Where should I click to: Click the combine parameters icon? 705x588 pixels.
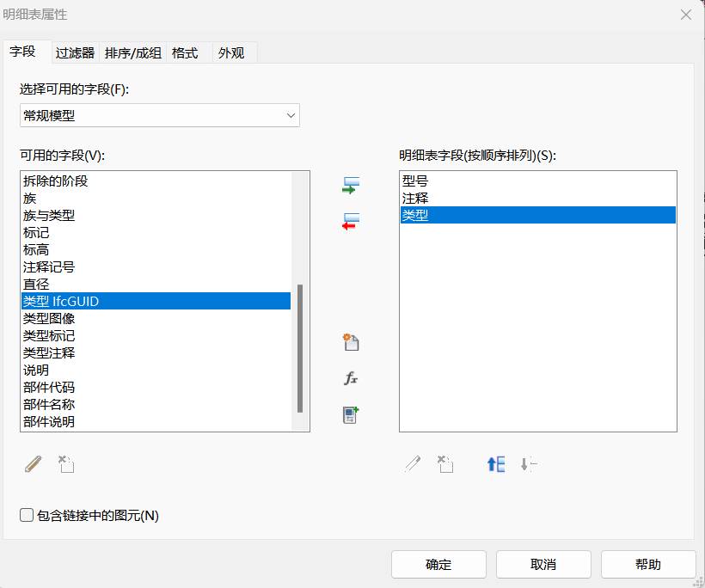point(351,415)
